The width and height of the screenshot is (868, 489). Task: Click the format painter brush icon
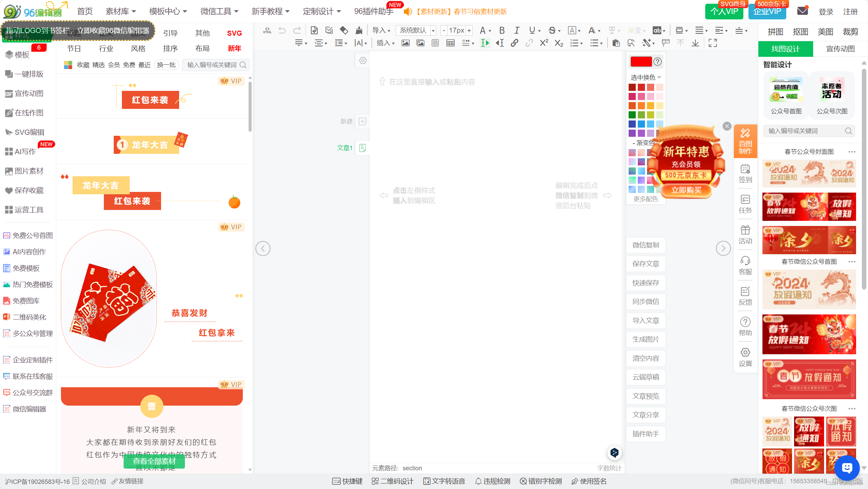pos(359,31)
